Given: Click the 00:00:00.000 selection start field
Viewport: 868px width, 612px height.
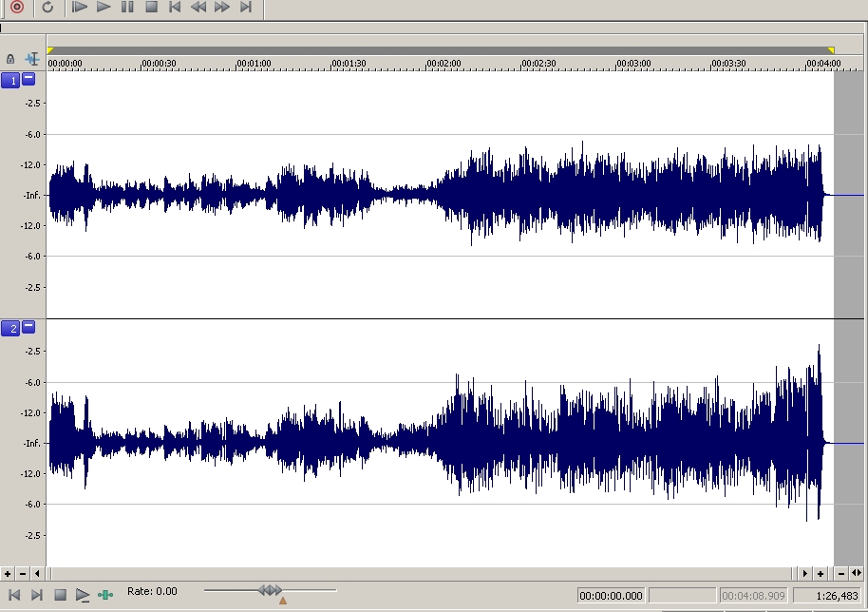Looking at the screenshot, I should pos(612,596).
